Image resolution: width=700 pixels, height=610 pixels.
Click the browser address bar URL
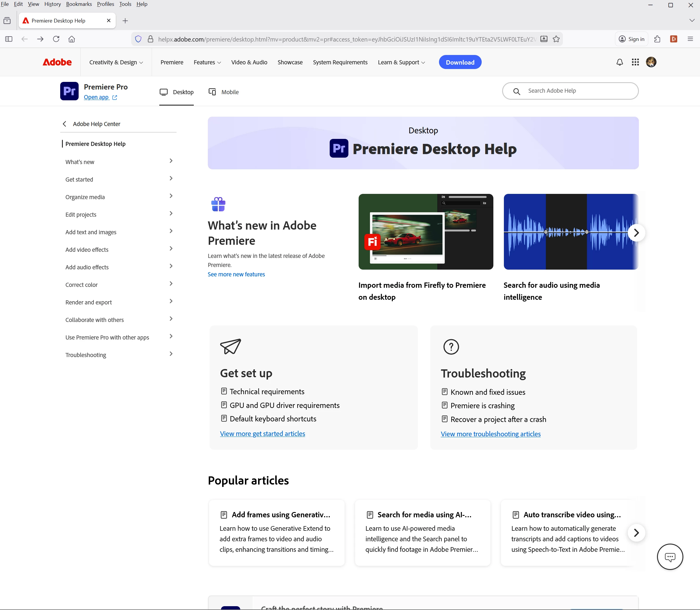[x=347, y=39]
